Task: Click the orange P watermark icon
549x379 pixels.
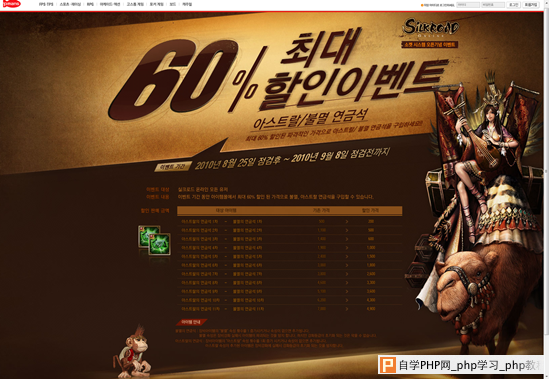Action: (387, 365)
